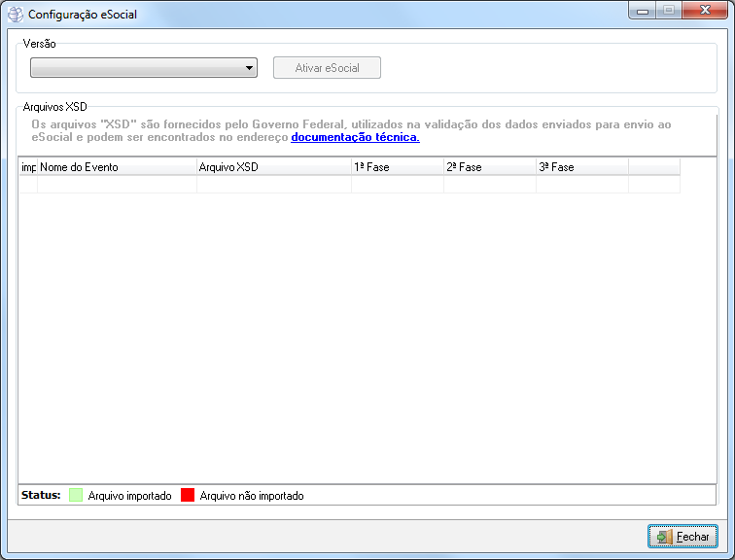The width and height of the screenshot is (735, 560).
Task: Sort by Nome do Evento column header
Action: coord(117,167)
